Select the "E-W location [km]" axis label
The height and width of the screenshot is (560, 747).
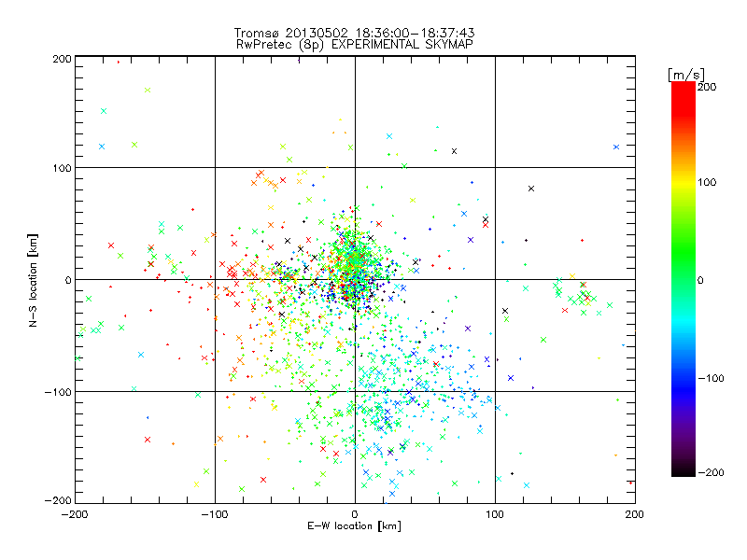click(x=354, y=526)
